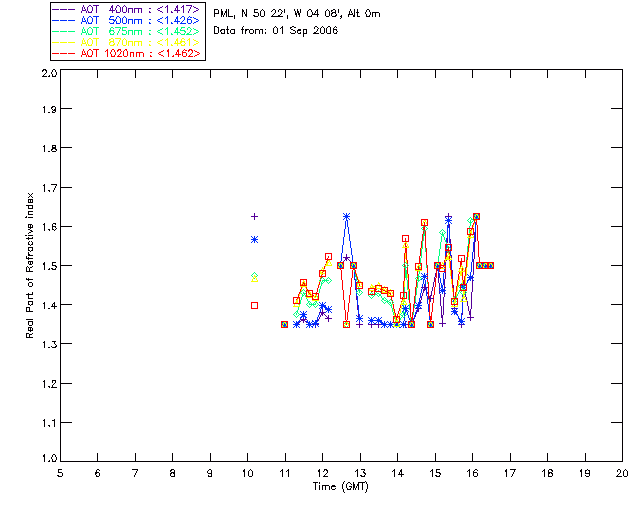
Task: Click the isolated red square marker after 10h
Action: click(x=254, y=305)
